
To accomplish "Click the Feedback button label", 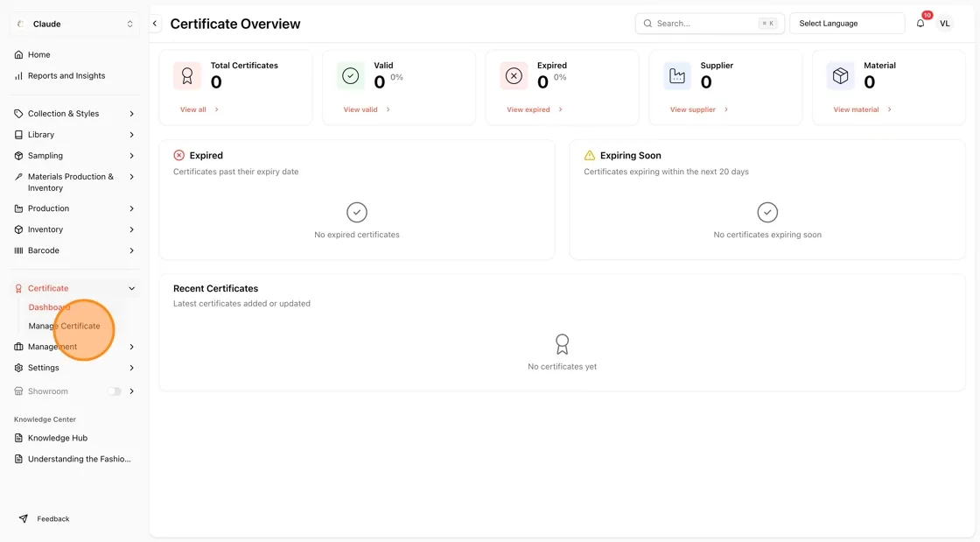I will tap(53, 519).
